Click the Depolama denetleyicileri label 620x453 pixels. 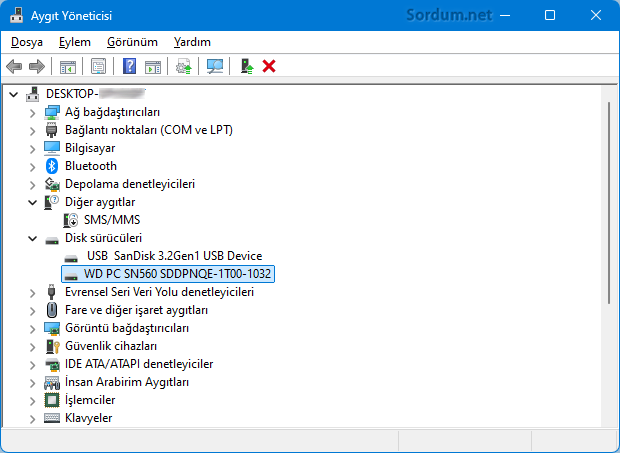(130, 184)
